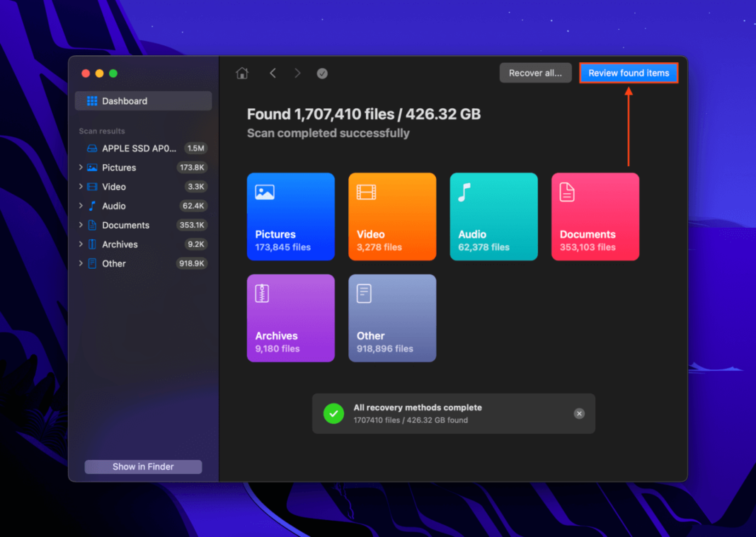This screenshot has width=756, height=537.
Task: Expand the Documents sidebar category
Action: pos(81,225)
